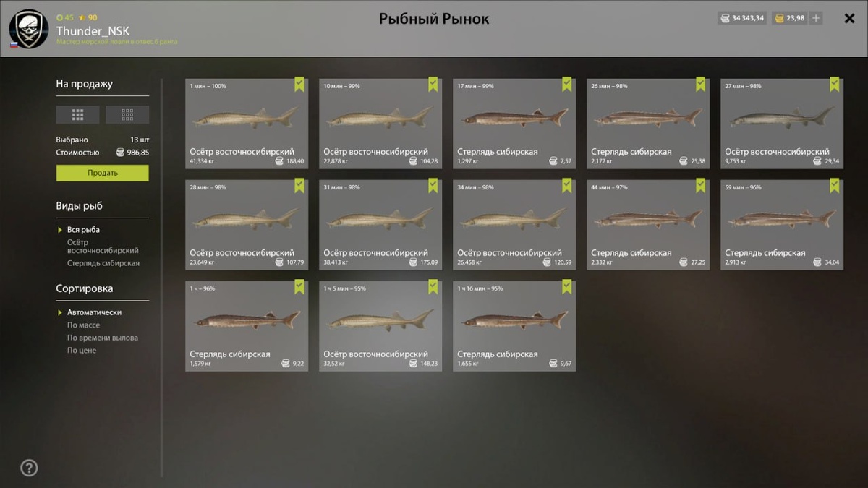Sort fish По времени вылова
The height and width of the screenshot is (488, 868).
[103, 338]
